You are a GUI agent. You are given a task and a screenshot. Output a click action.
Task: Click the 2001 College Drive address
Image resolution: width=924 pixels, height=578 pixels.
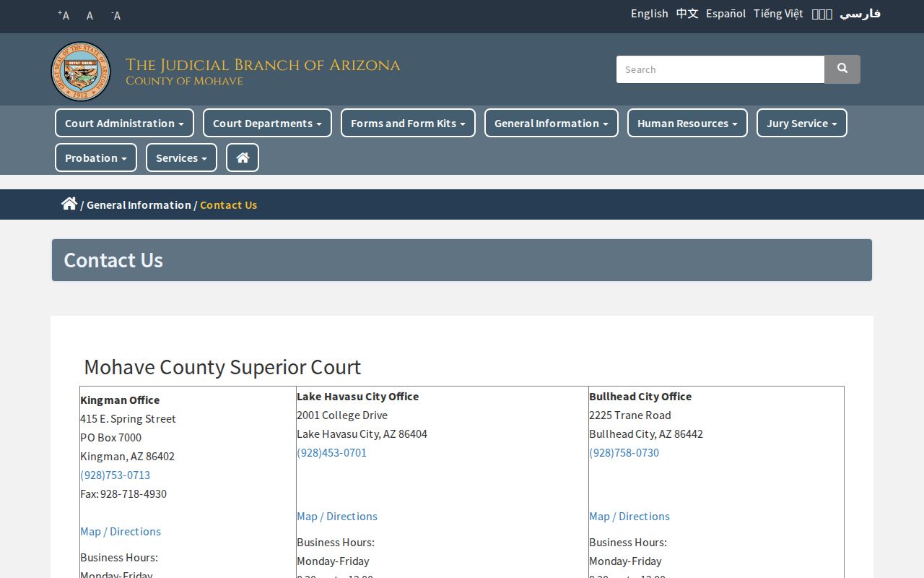click(x=342, y=415)
